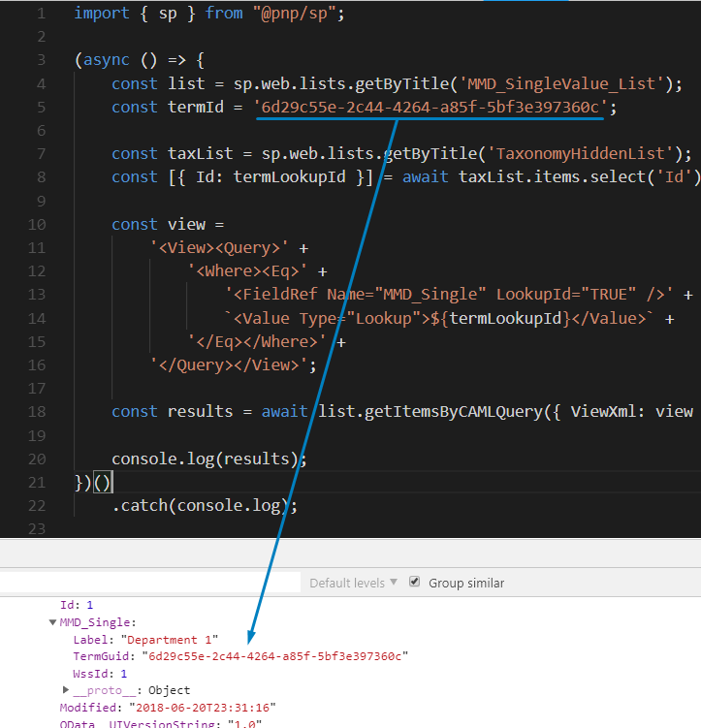Click 'TaxonomyHiddenList' string on line 7

pyautogui.click(x=580, y=154)
